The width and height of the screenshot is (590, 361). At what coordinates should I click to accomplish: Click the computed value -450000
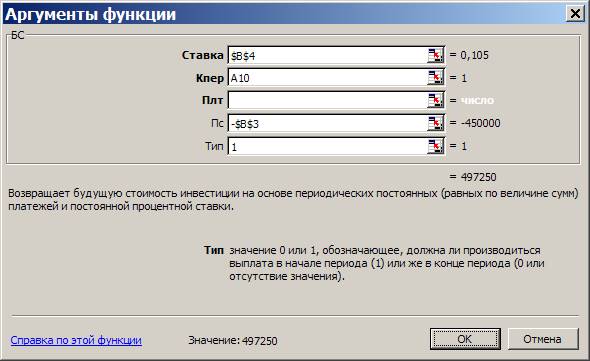481,123
